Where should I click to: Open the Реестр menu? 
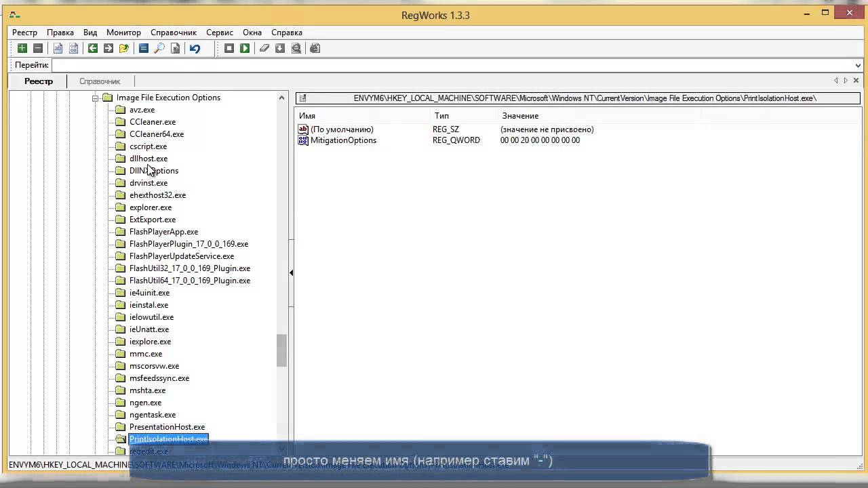tap(25, 33)
